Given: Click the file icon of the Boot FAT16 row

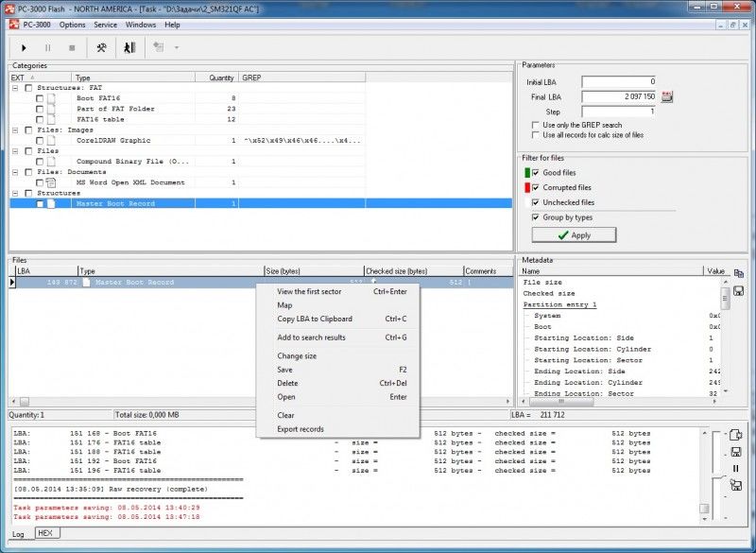Looking at the screenshot, I should click(x=51, y=98).
